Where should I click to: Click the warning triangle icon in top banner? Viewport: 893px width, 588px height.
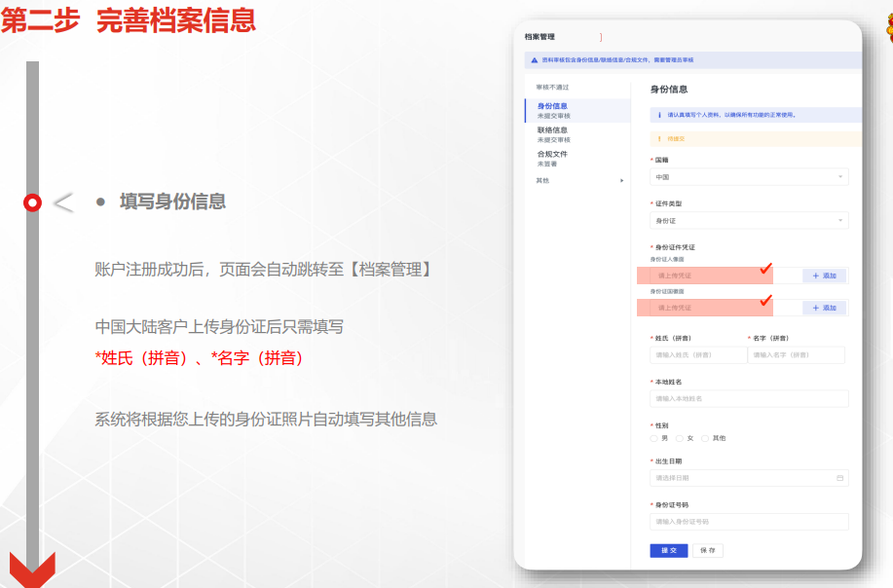pos(534,60)
